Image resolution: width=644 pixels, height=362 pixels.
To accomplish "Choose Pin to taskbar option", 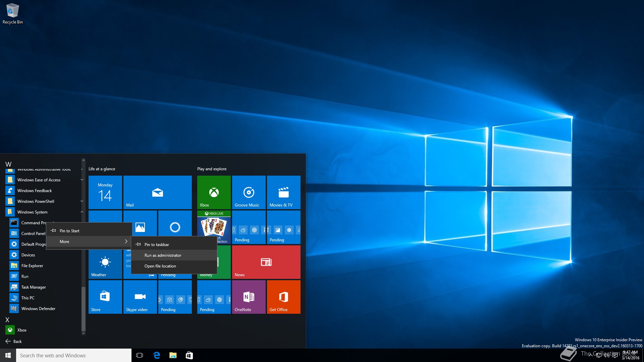I will pos(157,245).
